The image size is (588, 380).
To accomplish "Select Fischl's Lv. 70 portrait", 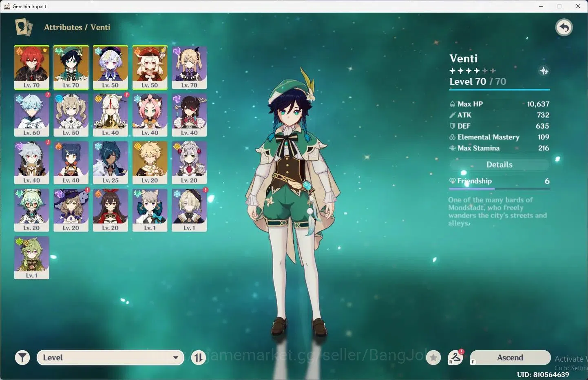I will coord(189,67).
